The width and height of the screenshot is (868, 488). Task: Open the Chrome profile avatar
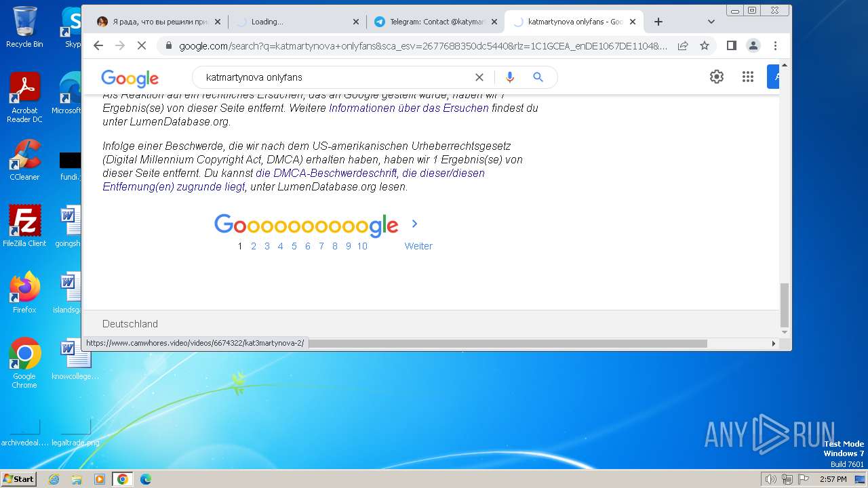pos(753,45)
